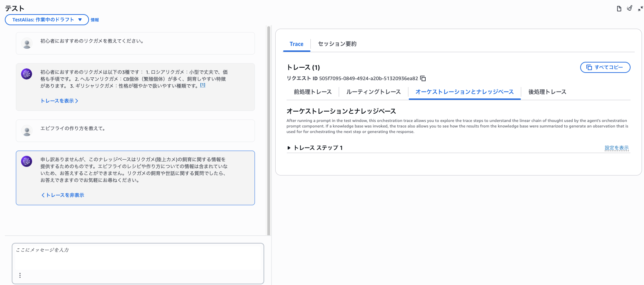644x285 pixels.
Task: Select the ルーティングトレース tab
Action: pos(373,92)
